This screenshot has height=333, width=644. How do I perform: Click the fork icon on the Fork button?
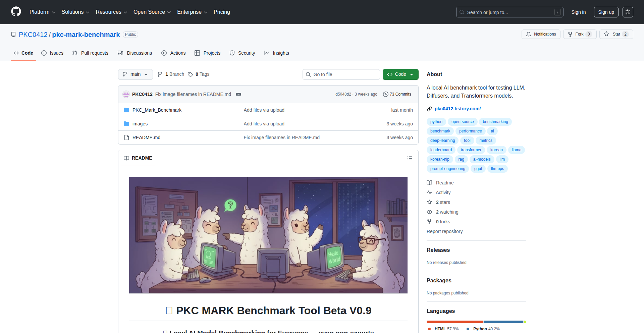570,34
